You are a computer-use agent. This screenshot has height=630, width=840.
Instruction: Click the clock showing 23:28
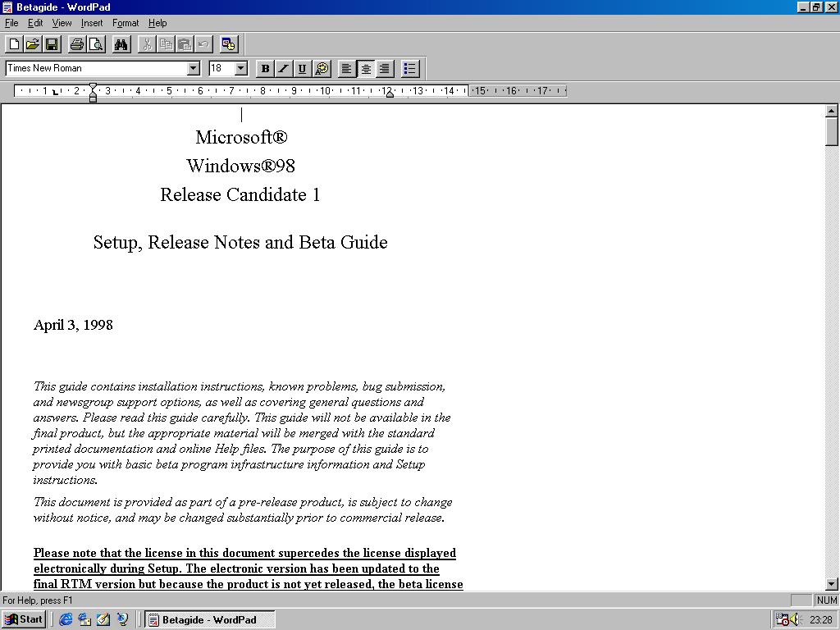click(820, 620)
